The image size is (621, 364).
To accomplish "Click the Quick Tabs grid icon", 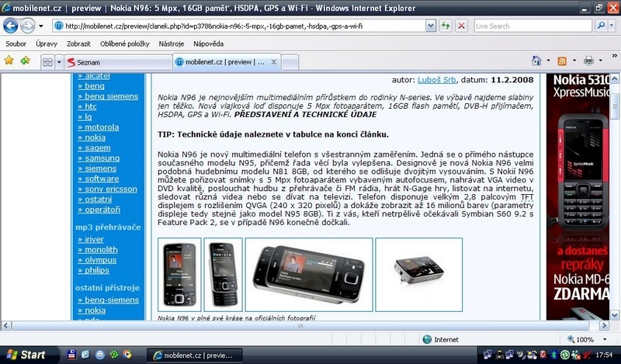I will (47, 62).
